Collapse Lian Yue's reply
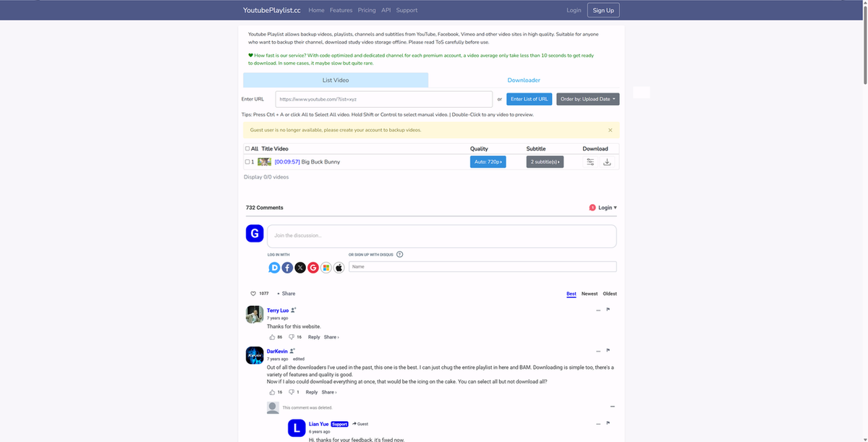Image resolution: width=868 pixels, height=442 pixels. [598, 424]
